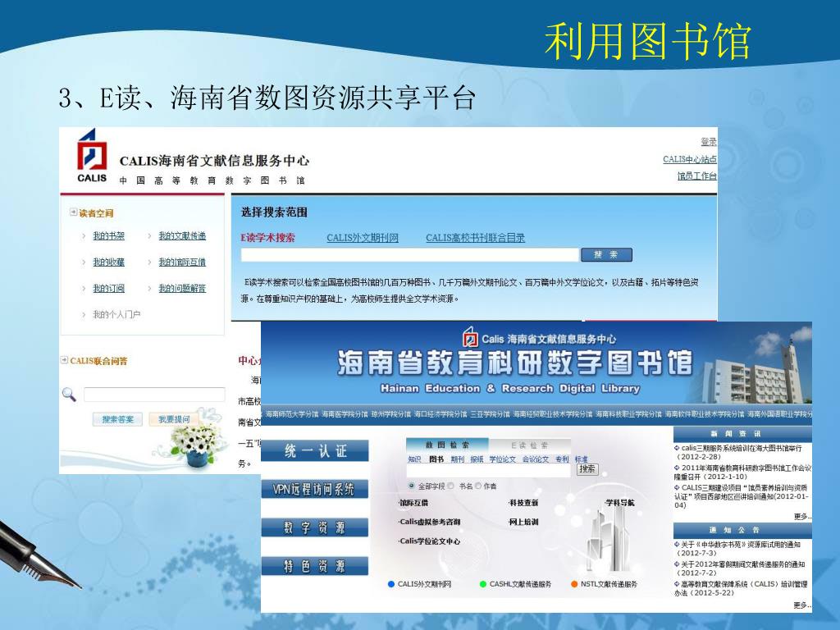Click the 我要提问 button
Viewport: 840px width, 630px height.
tap(174, 419)
